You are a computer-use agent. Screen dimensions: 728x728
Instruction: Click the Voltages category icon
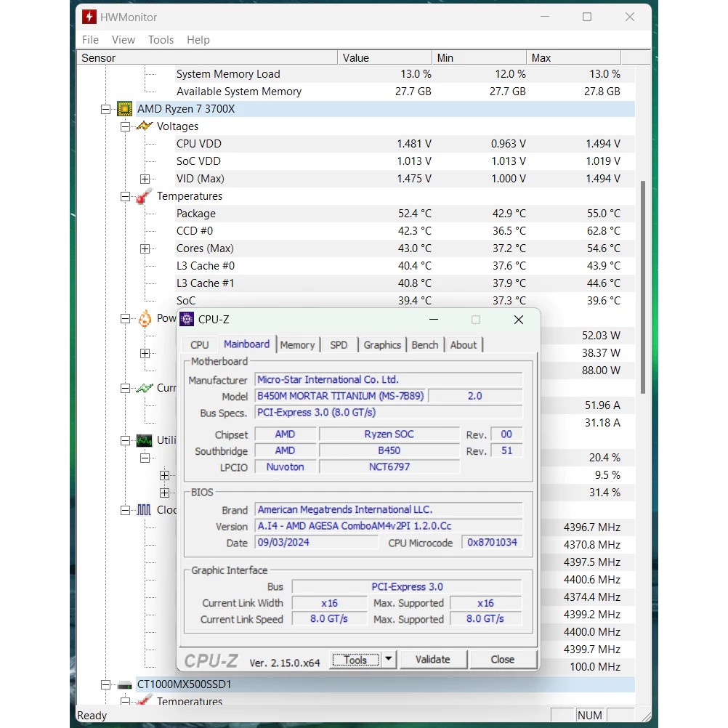(145, 126)
